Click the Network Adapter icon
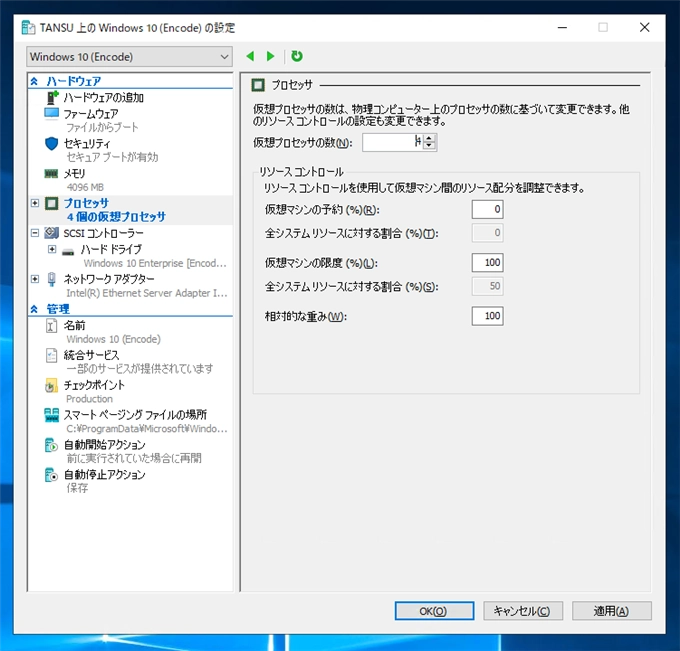Viewport: 680px width, 651px height. point(52,279)
